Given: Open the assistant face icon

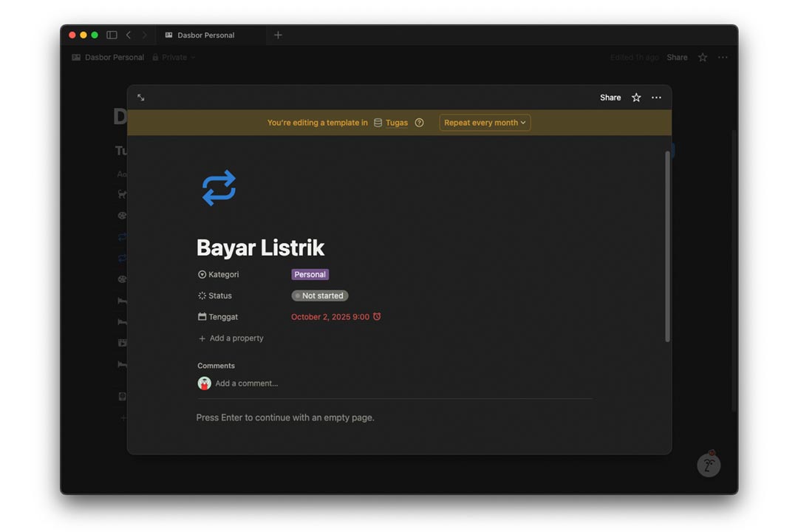Looking at the screenshot, I should [708, 465].
